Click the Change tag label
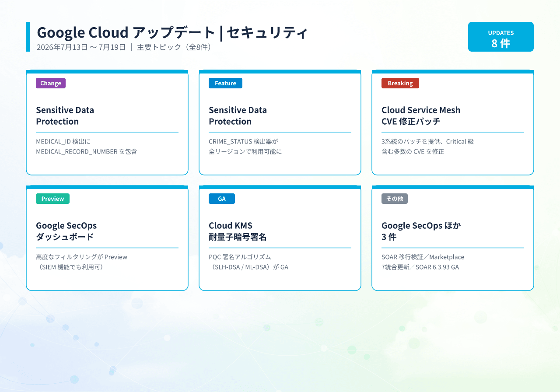Screen dimensions: 560x392 coord(51,83)
